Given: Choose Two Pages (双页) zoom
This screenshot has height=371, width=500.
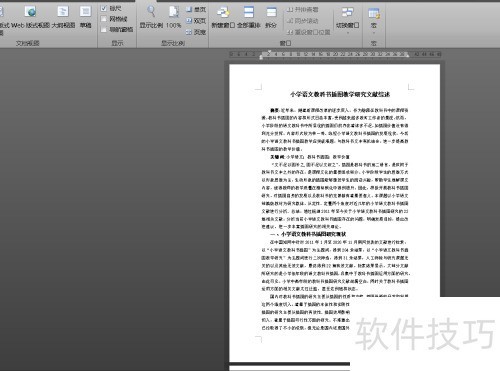Looking at the screenshot, I should click(x=196, y=21).
